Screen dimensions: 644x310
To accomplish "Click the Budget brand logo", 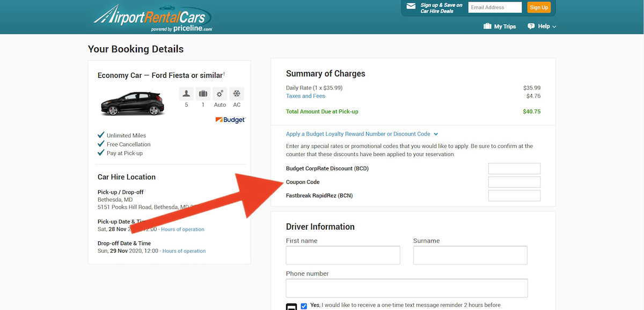I will pos(230,120).
